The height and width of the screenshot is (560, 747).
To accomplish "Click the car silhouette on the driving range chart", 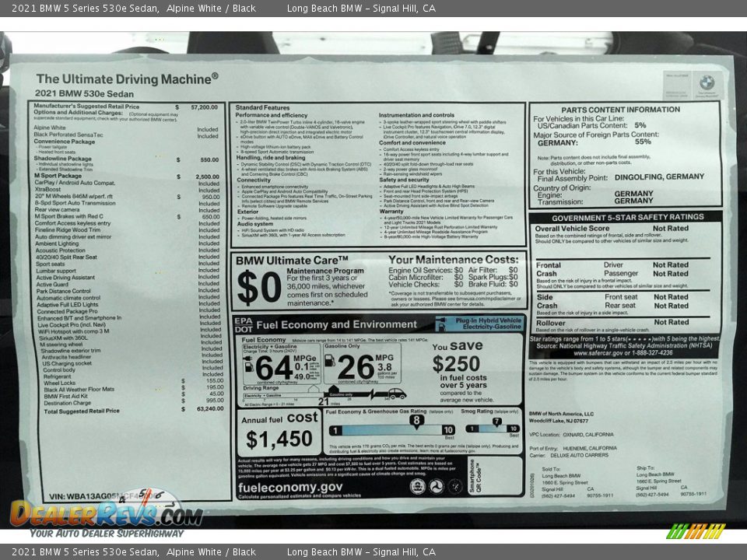I will tap(396, 394).
